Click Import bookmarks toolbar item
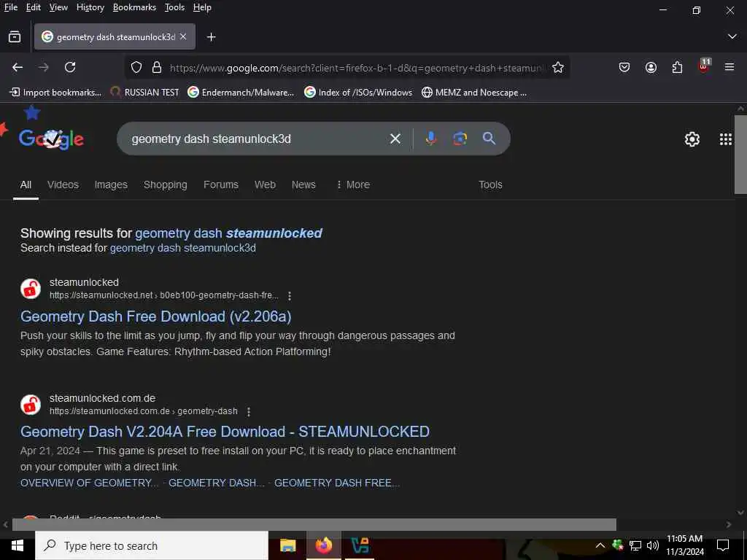The height and width of the screenshot is (560, 747). [x=55, y=93]
